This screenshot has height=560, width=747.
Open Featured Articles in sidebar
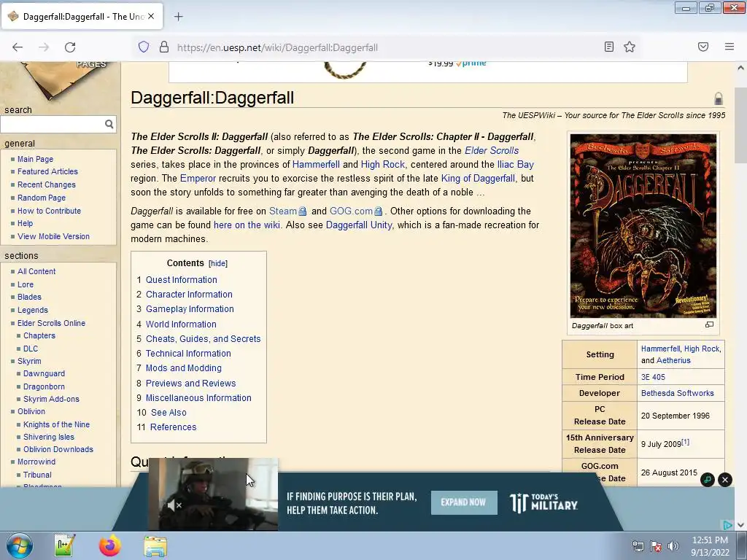point(47,171)
